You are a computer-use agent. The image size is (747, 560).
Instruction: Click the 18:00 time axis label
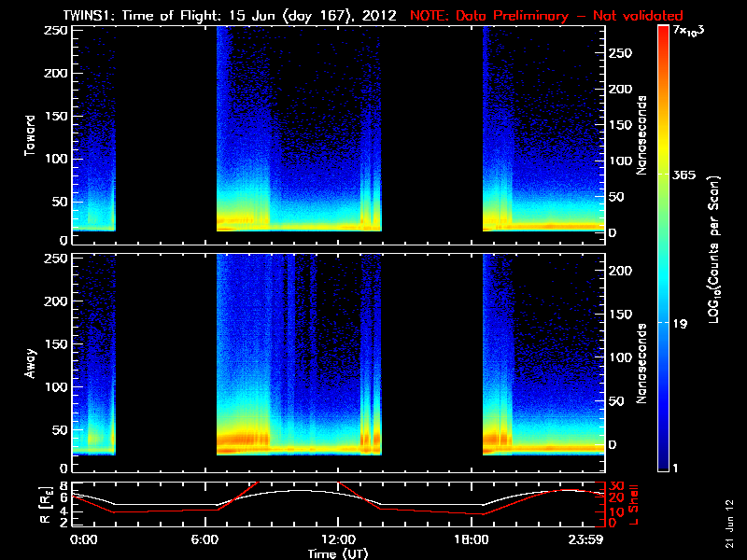[x=472, y=539]
